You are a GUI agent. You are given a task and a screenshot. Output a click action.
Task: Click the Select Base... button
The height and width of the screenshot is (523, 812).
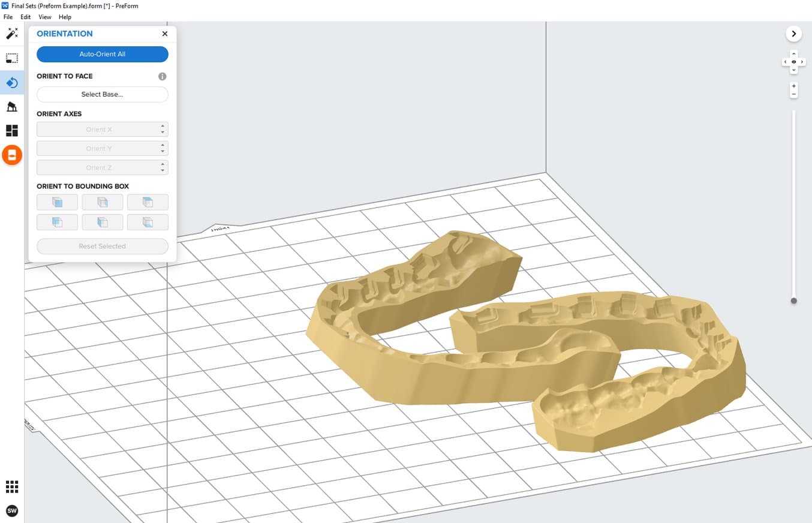(103, 94)
